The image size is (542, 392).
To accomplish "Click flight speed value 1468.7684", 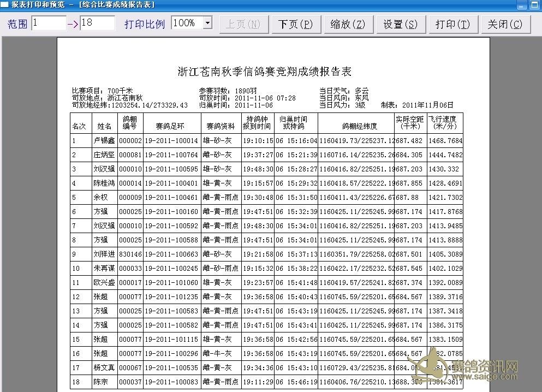I will click(x=445, y=141).
